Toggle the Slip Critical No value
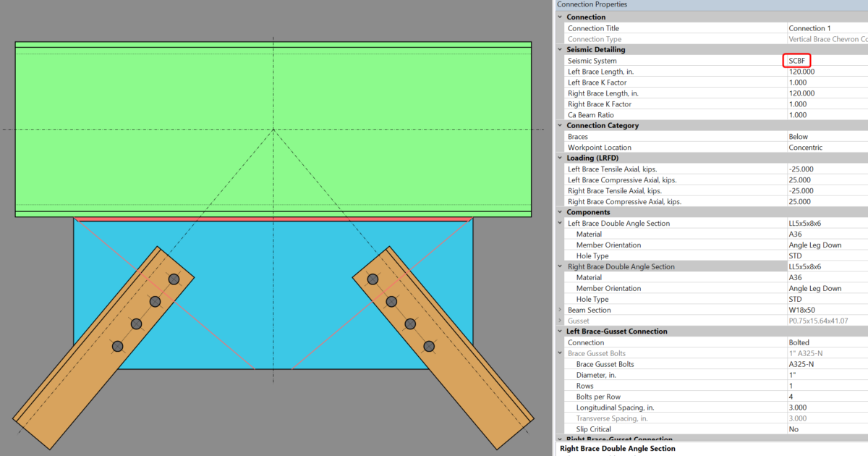This screenshot has height=456, width=868. 825,429
